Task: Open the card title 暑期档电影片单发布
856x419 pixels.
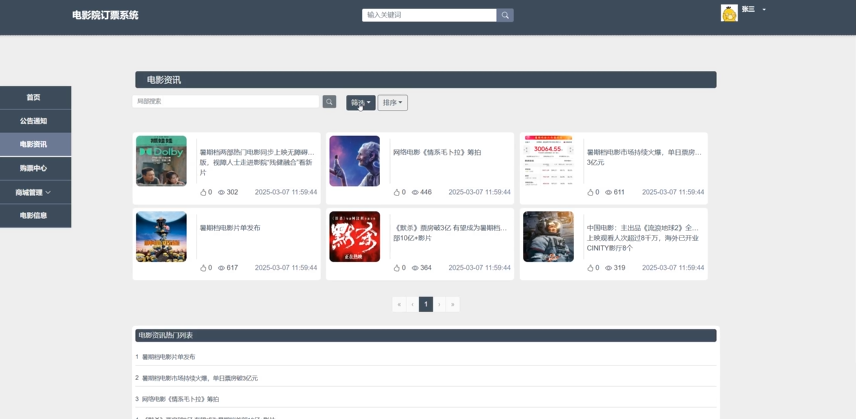Action: point(230,228)
